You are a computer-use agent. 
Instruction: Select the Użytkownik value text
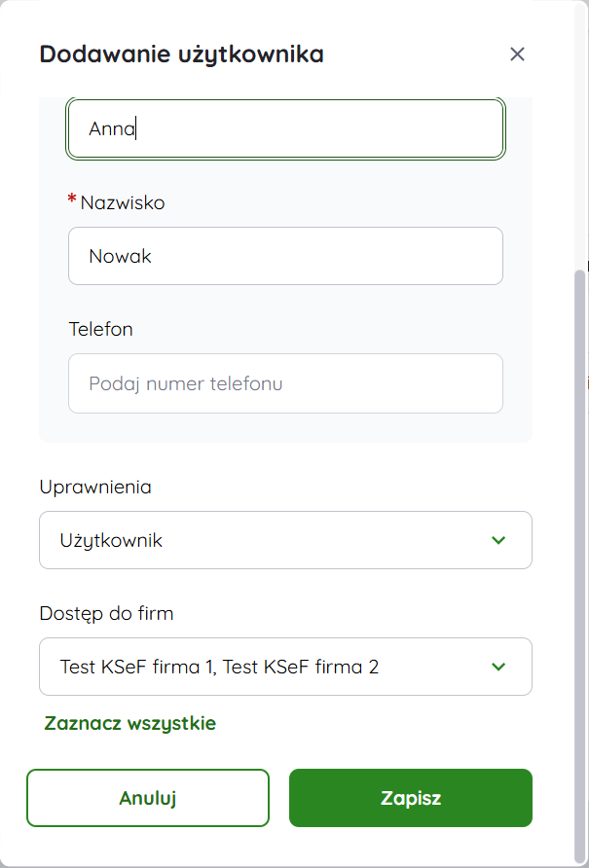[111, 540]
